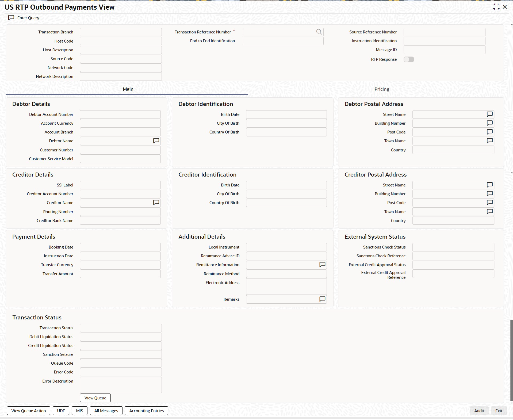
Task: Open the Accounting Entries screen
Action: point(146,411)
